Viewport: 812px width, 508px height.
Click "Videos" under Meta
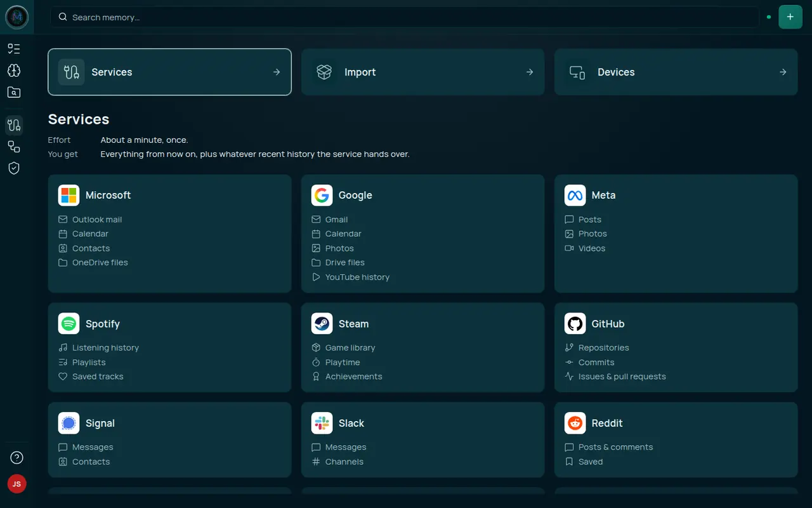[x=592, y=248]
